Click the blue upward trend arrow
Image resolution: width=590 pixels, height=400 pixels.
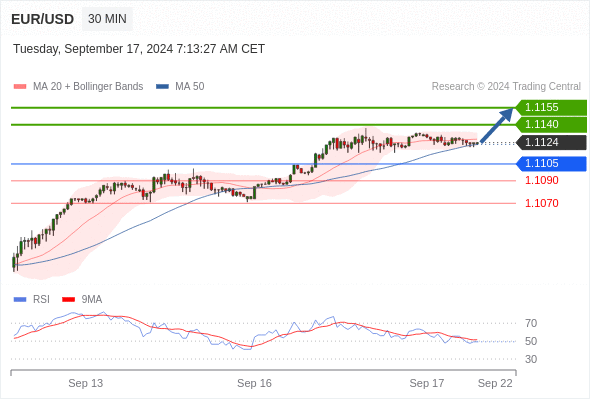(497, 125)
